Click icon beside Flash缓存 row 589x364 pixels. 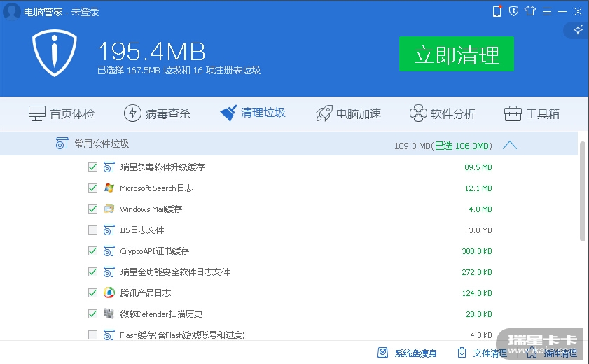pyautogui.click(x=109, y=335)
